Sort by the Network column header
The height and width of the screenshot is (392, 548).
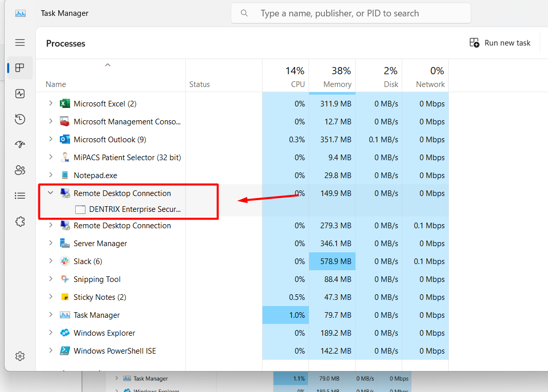tap(425, 77)
